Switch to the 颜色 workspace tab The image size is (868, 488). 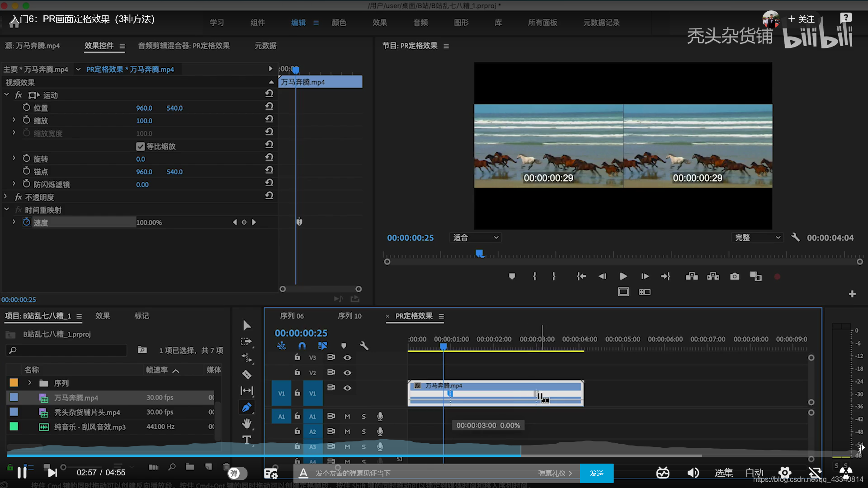tap(339, 23)
